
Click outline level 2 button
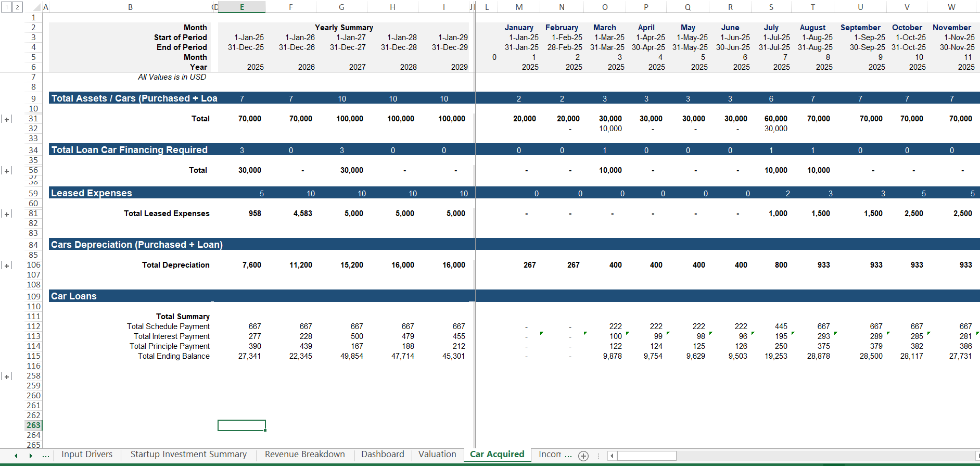click(x=17, y=7)
